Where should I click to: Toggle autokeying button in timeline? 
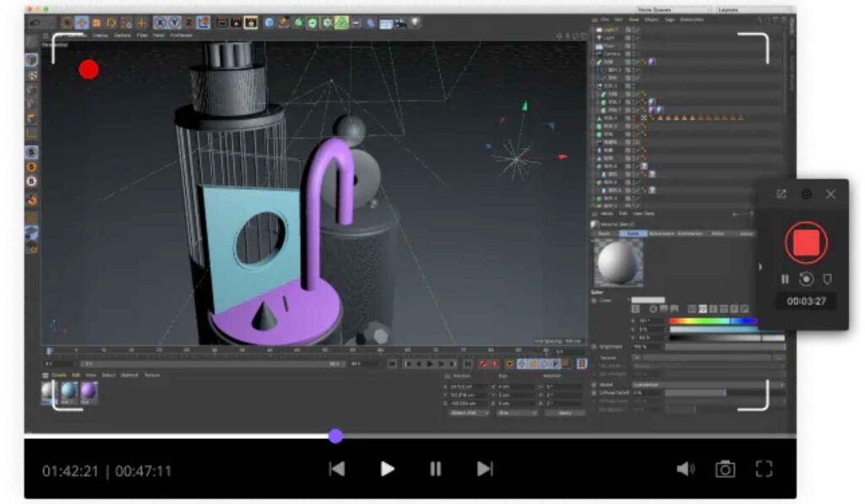pos(495,364)
